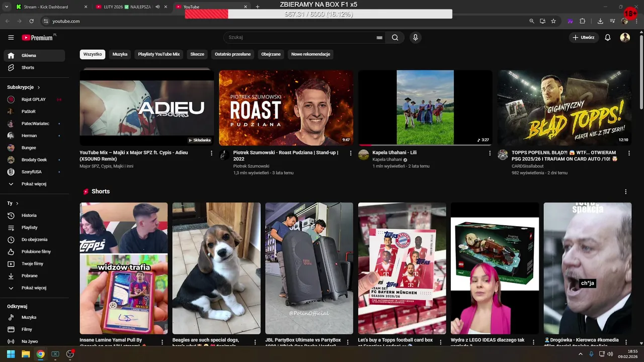Open a new Chrome tab
The height and width of the screenshot is (362, 644).
258,7
